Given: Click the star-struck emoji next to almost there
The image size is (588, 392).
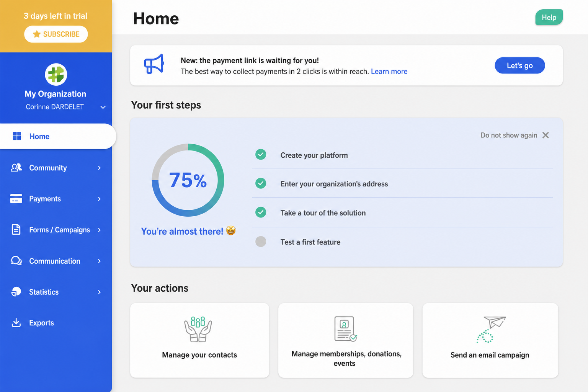Looking at the screenshot, I should point(231,230).
